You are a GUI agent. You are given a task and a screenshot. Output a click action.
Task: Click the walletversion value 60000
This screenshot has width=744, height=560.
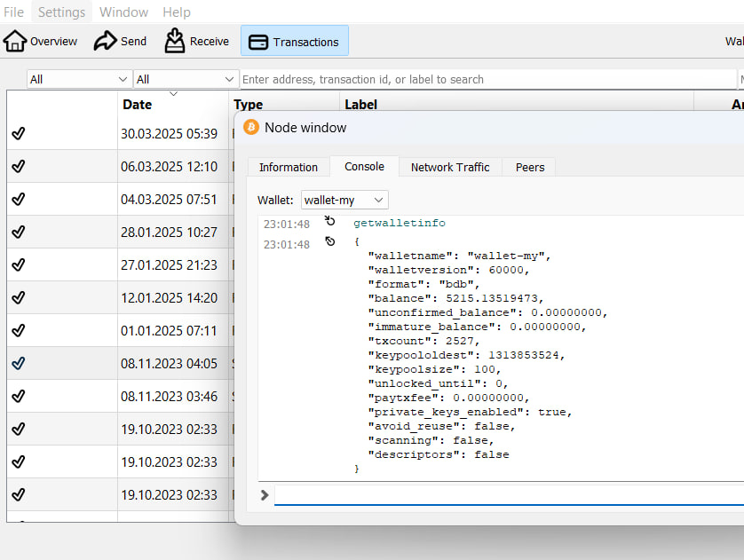(x=506, y=270)
